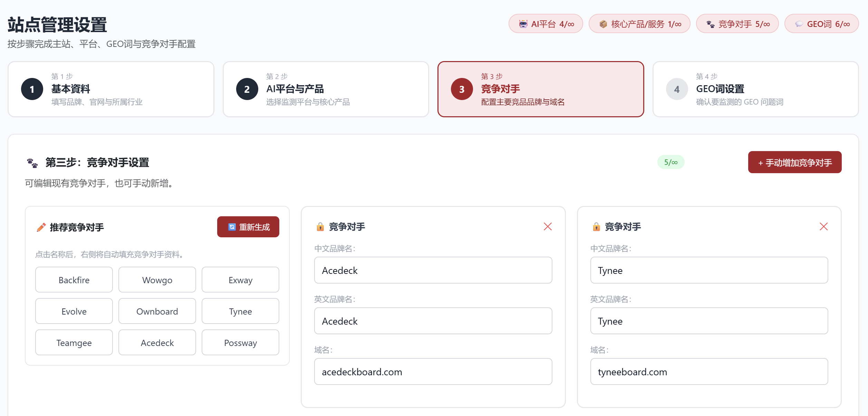
Task: Click the lock icon on Tynee card
Action: tap(596, 227)
